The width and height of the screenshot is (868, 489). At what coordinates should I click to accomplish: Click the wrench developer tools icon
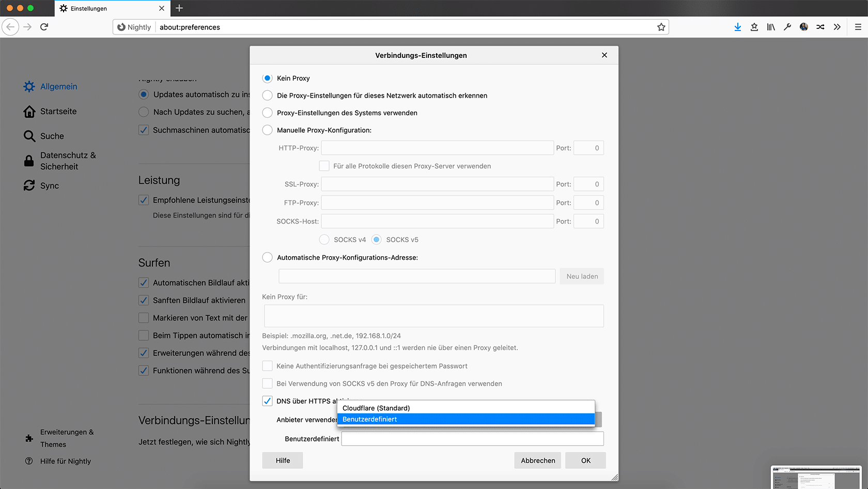pyautogui.click(x=787, y=27)
